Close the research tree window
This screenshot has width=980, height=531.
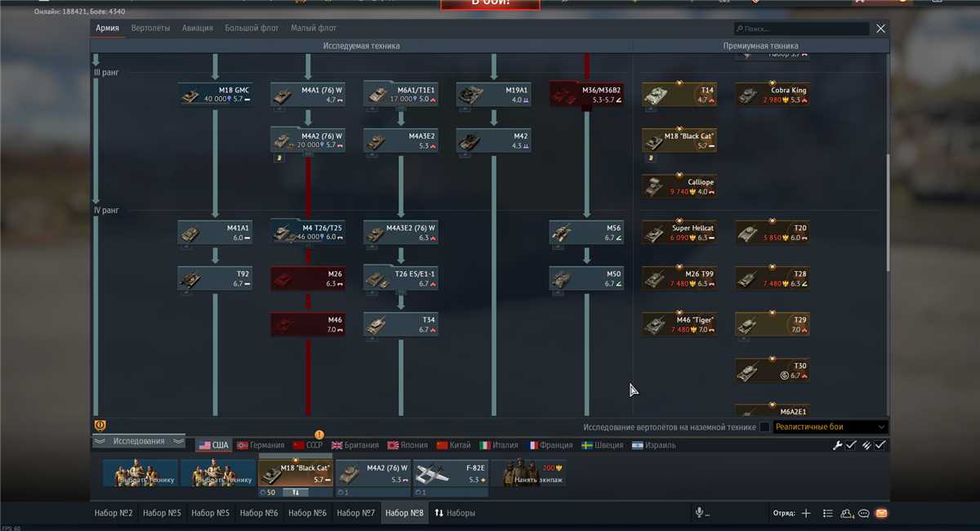(x=880, y=29)
